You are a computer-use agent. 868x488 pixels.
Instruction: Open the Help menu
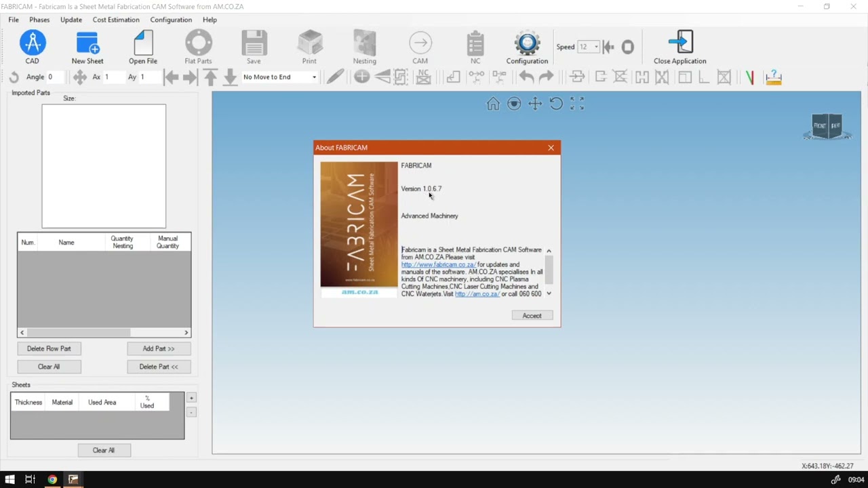tap(210, 20)
